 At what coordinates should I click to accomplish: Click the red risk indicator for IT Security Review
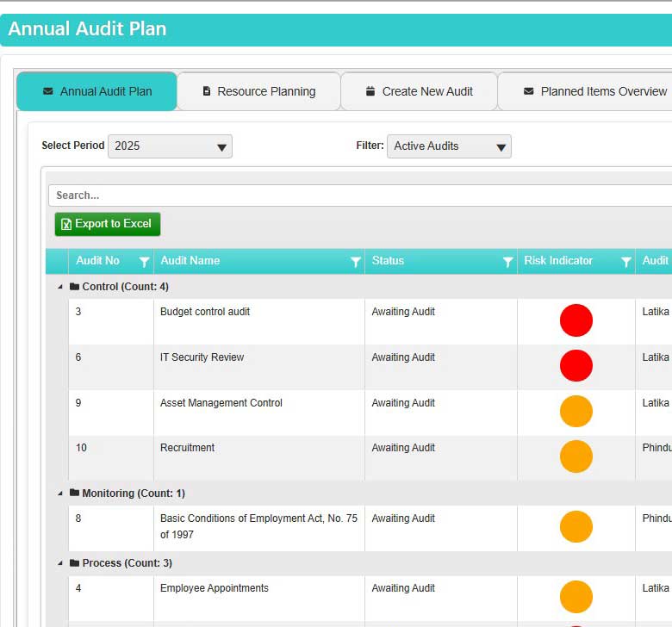pyautogui.click(x=576, y=365)
